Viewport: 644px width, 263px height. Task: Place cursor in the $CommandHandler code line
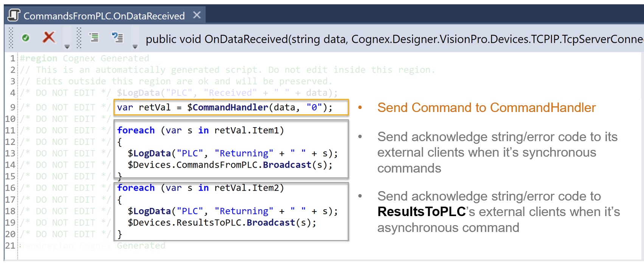tap(225, 107)
